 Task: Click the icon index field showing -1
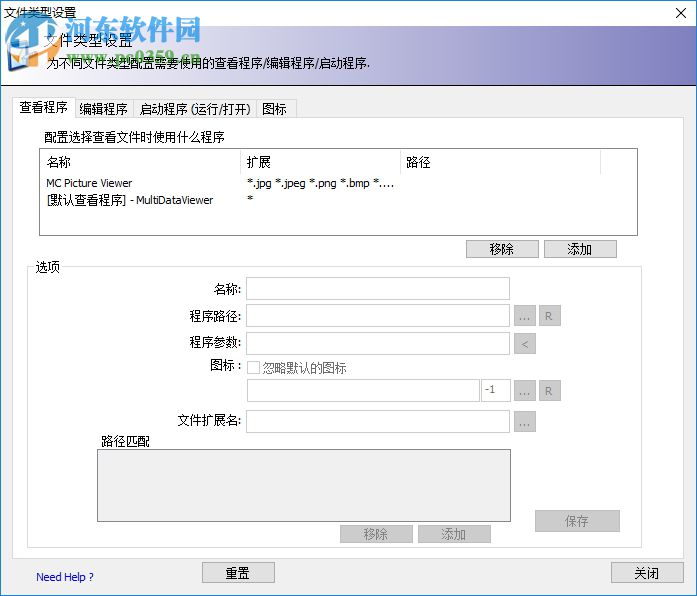pyautogui.click(x=496, y=390)
